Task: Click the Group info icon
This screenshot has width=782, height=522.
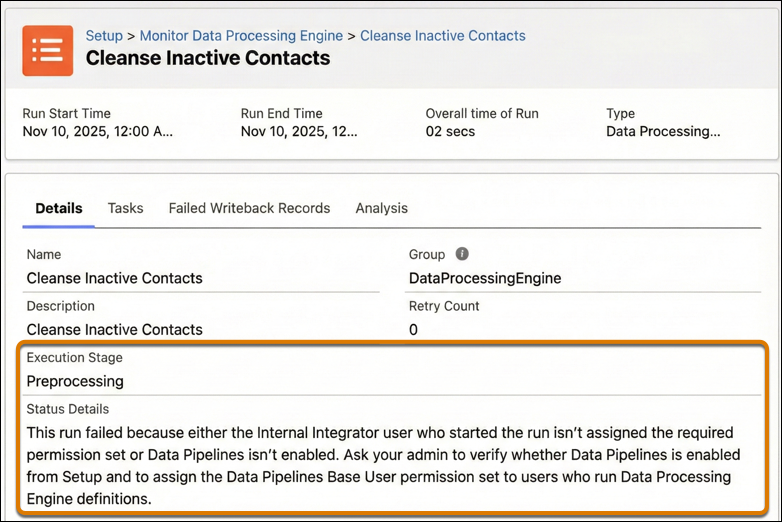Action: coord(462,254)
